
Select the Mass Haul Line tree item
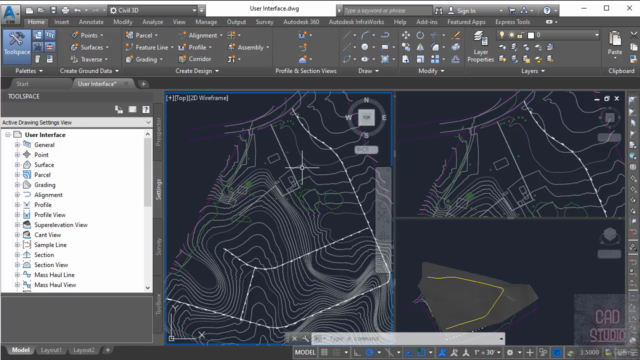pyautogui.click(x=54, y=275)
